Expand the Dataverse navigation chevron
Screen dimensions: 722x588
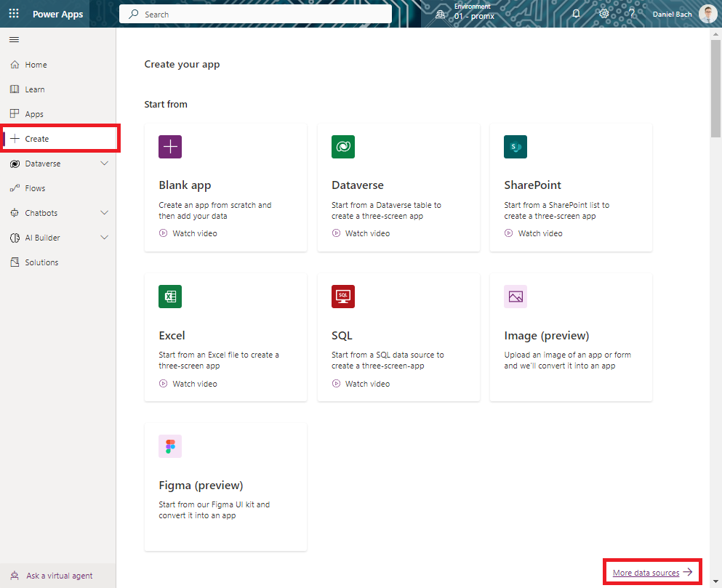click(104, 164)
